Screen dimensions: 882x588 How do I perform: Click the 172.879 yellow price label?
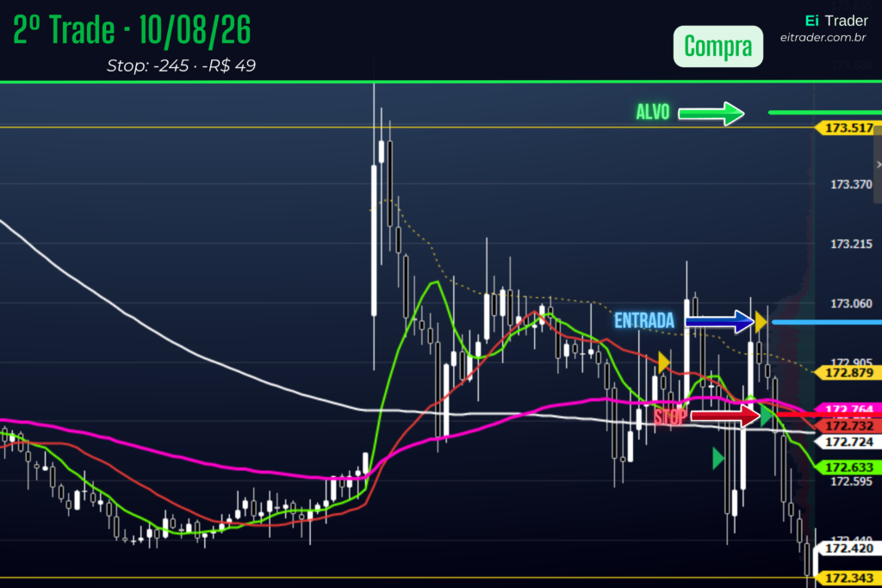[848, 373]
